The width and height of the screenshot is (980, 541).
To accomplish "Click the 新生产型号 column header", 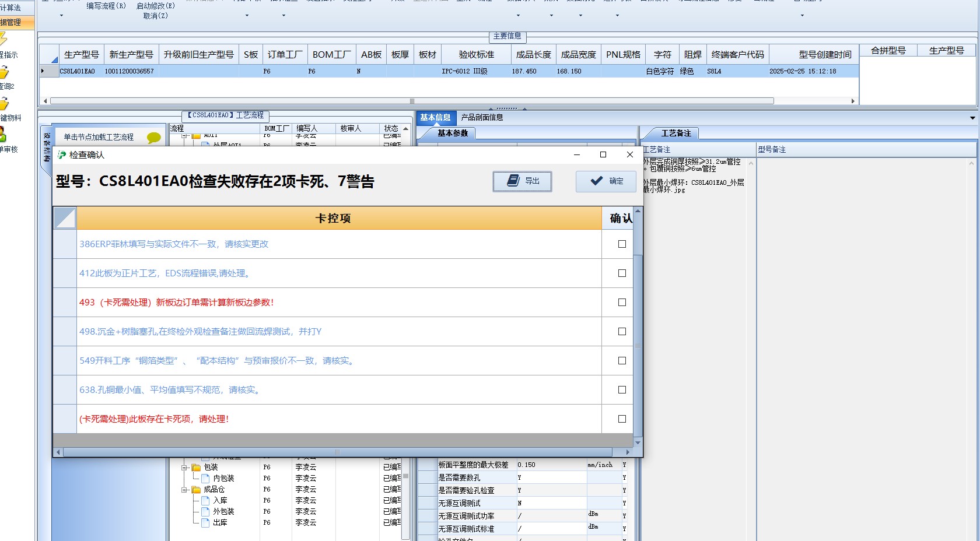I will tap(131, 54).
